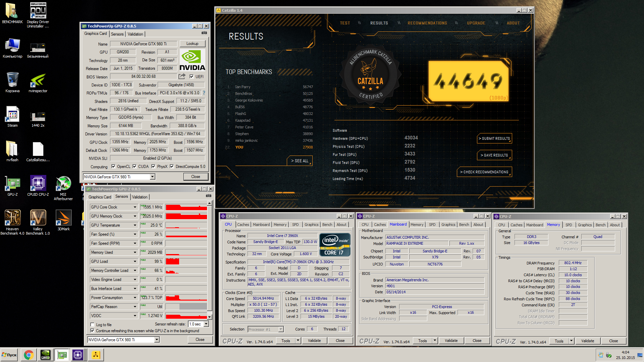
Task: Open the Корзина recycle bin icon
Action: [x=12, y=82]
